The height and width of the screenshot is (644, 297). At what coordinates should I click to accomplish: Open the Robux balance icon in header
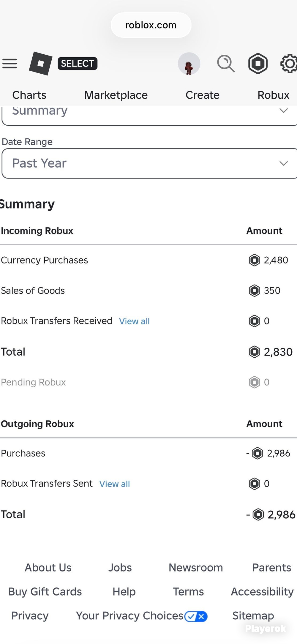(258, 63)
